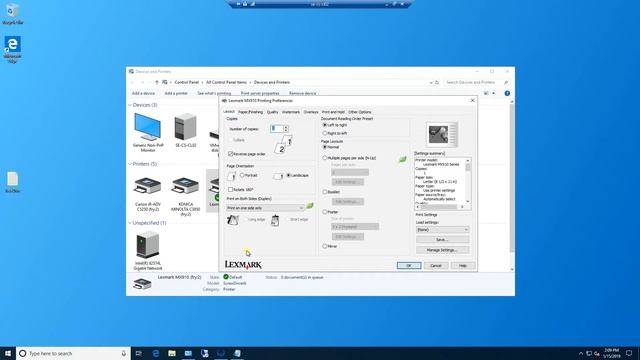
Task: Click the Lexmark logo in the dialog
Action: pos(243,265)
